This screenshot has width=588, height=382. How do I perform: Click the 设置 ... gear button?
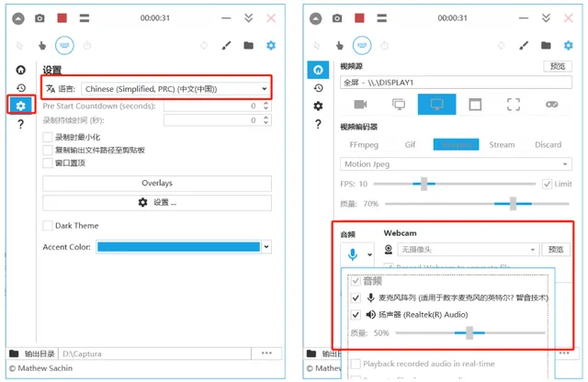157,202
